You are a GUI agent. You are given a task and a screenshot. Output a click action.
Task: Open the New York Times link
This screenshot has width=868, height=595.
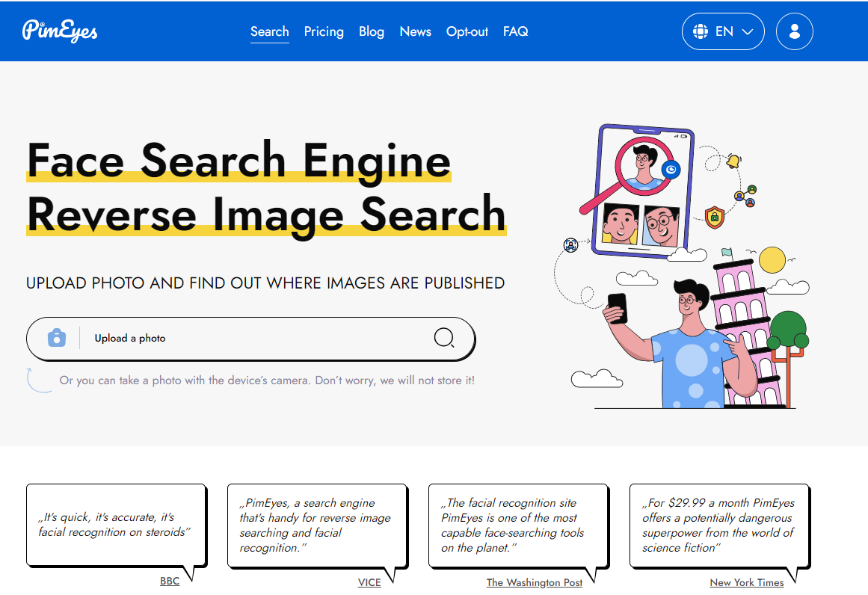[x=746, y=582]
